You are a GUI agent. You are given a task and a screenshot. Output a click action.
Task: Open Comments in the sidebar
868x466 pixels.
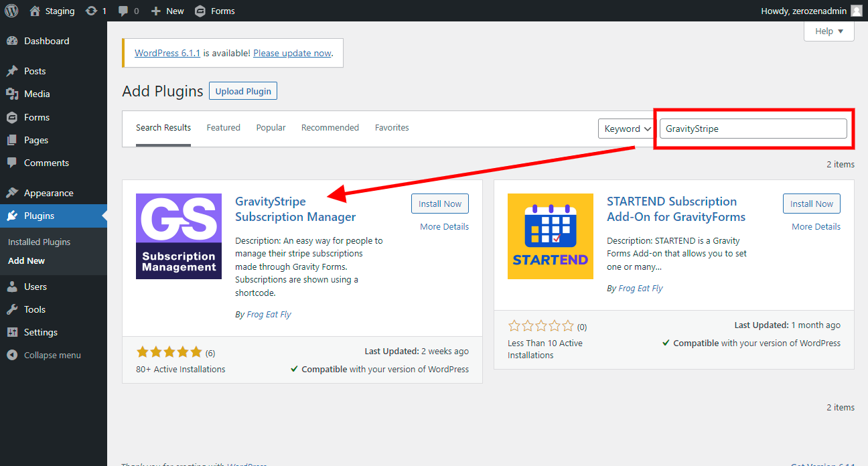tap(54, 163)
